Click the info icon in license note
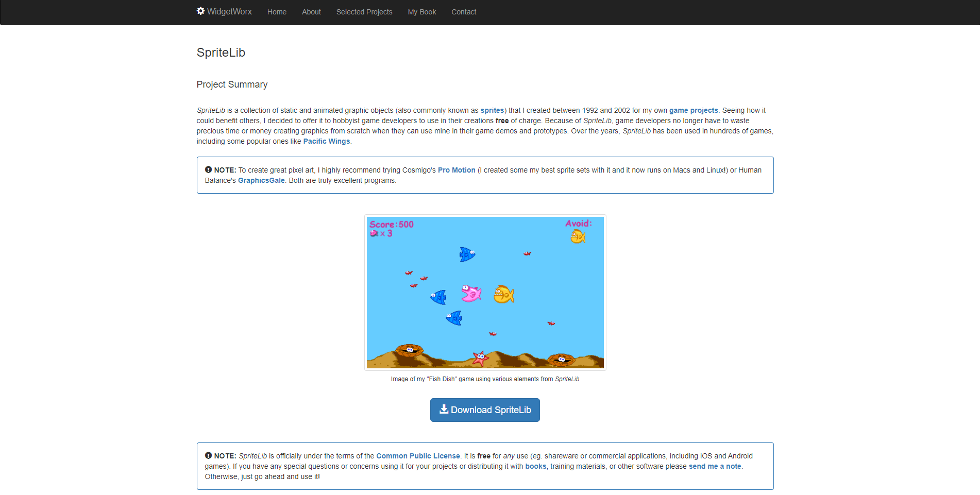 [x=208, y=455]
